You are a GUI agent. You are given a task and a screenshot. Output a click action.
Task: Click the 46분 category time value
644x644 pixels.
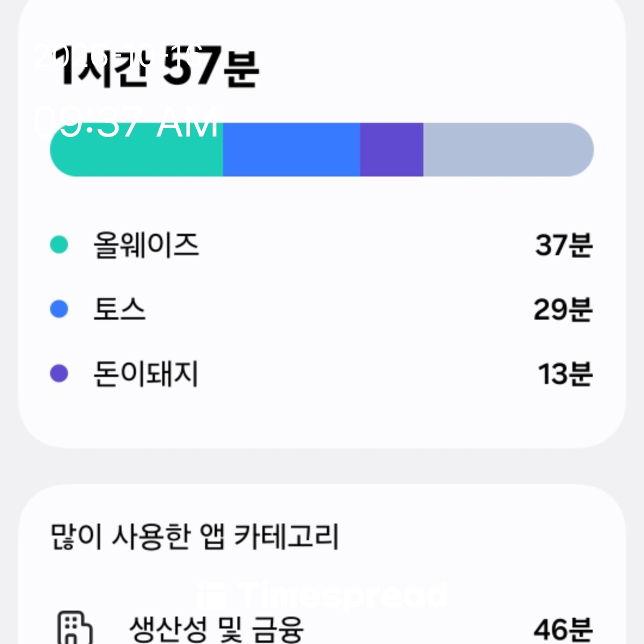click(x=563, y=629)
